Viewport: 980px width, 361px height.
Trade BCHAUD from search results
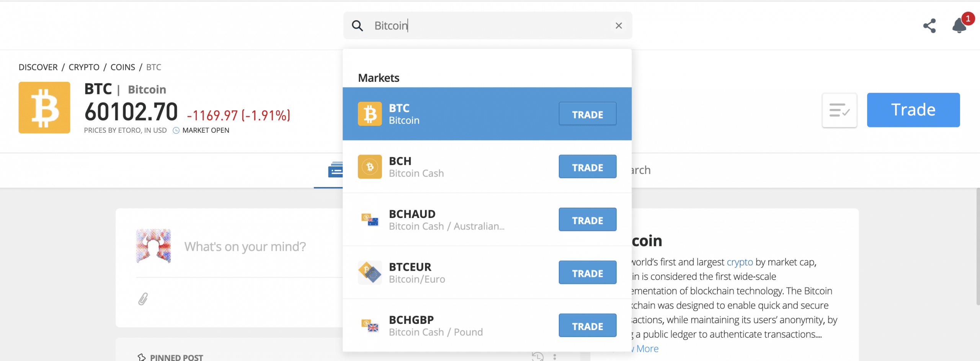(587, 220)
